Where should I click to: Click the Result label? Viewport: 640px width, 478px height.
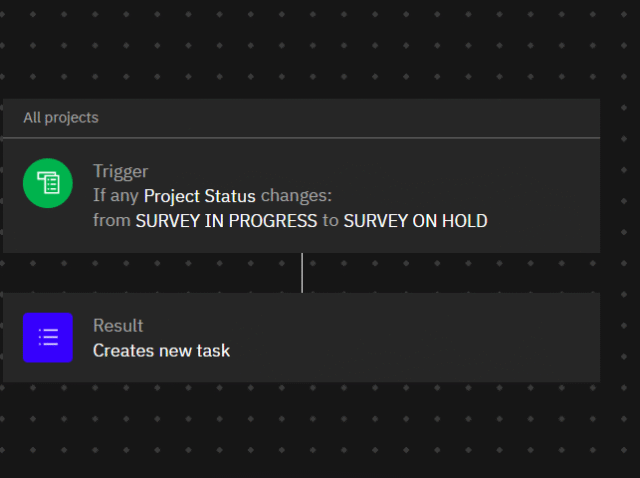(x=118, y=326)
